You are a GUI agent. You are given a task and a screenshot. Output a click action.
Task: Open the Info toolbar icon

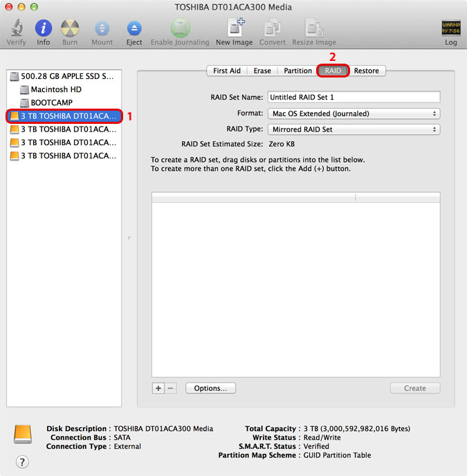point(44,29)
